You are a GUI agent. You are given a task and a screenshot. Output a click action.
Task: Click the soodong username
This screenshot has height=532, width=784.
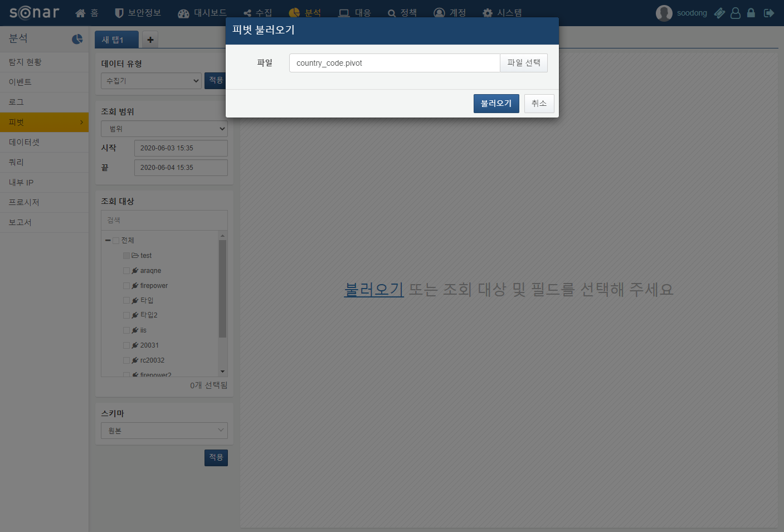pyautogui.click(x=692, y=13)
